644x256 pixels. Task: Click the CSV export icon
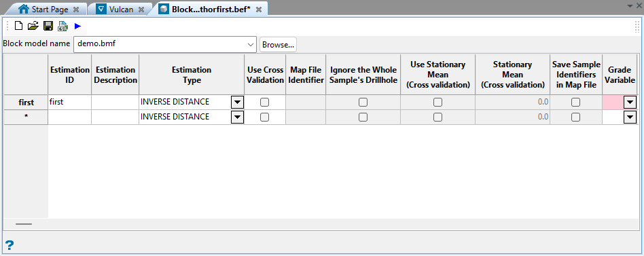63,26
